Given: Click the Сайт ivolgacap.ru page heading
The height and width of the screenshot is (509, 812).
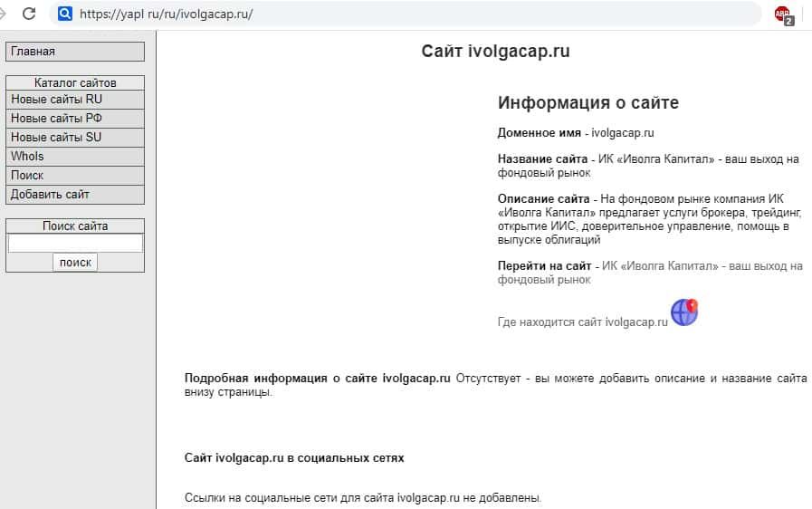Looking at the screenshot, I should pyautogui.click(x=495, y=51).
